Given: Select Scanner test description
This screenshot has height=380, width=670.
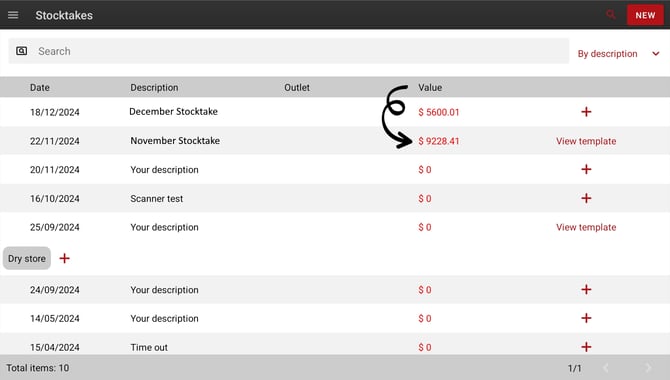Looking at the screenshot, I should click(157, 199).
